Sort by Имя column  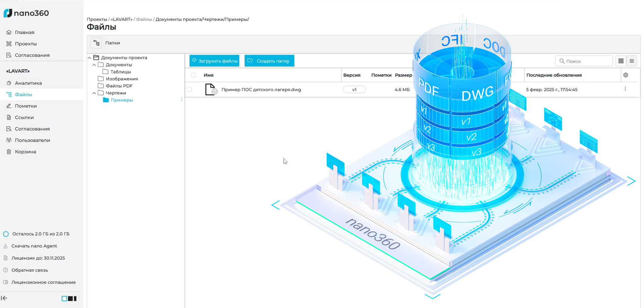coord(209,75)
